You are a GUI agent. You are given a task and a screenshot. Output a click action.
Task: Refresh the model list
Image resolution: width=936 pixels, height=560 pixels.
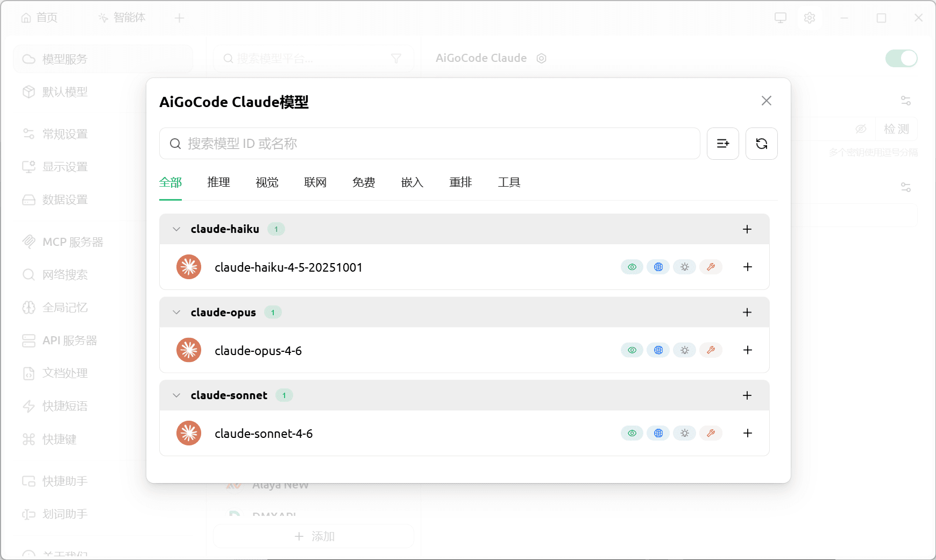[762, 144]
